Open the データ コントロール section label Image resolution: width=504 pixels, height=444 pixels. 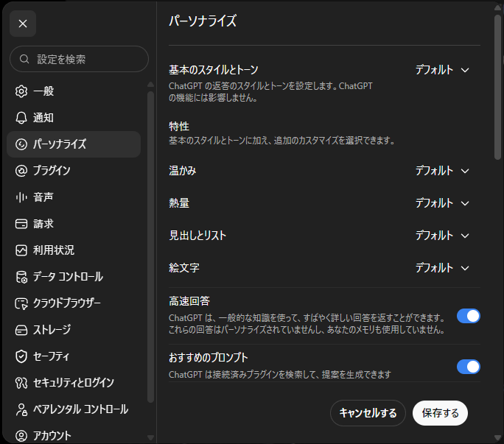pos(68,277)
